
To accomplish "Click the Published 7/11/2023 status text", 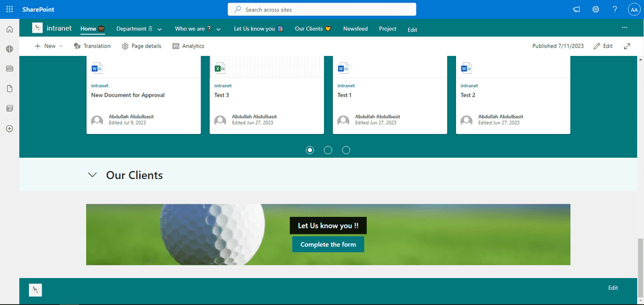I will tap(558, 46).
